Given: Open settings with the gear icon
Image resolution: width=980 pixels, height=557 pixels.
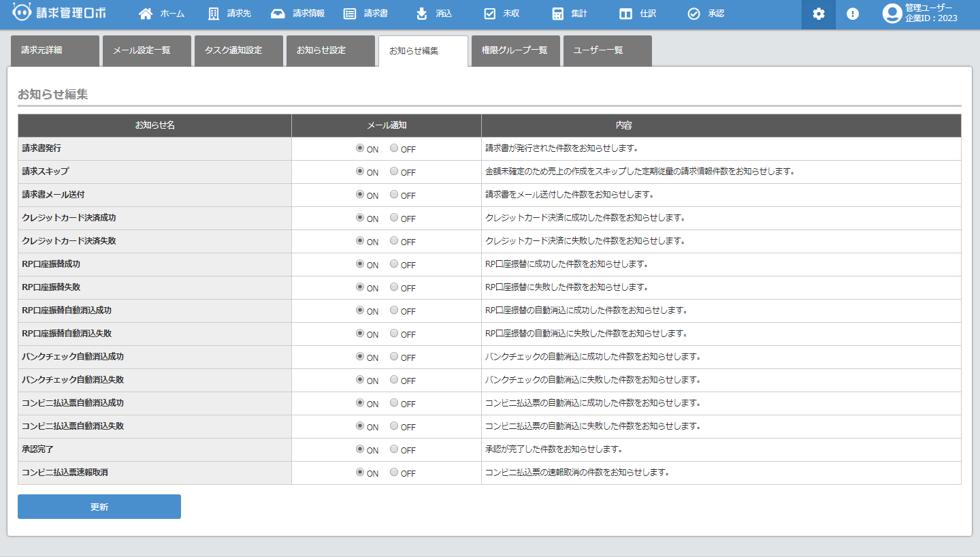Looking at the screenshot, I should tap(819, 14).
